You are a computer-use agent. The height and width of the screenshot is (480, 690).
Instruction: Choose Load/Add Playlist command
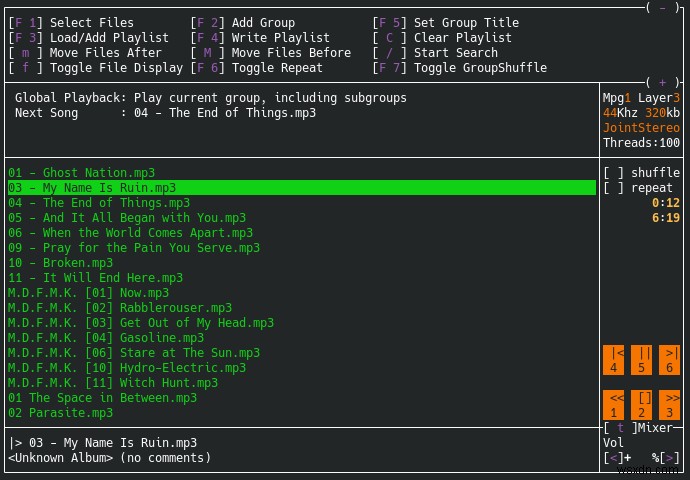point(109,38)
